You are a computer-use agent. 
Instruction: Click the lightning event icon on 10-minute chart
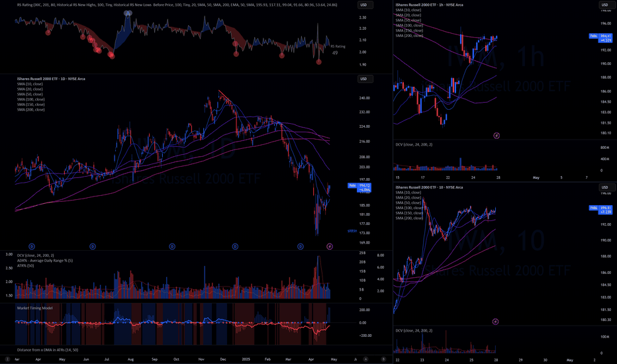[x=495, y=322]
